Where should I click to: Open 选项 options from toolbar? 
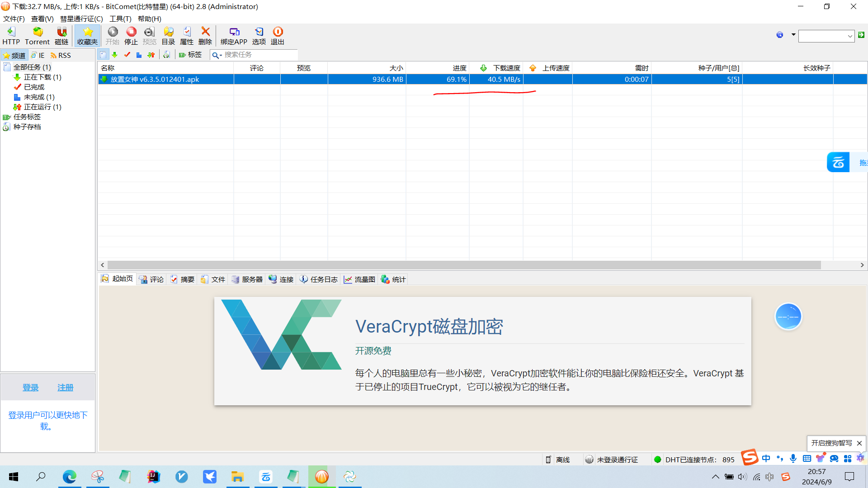pos(259,35)
